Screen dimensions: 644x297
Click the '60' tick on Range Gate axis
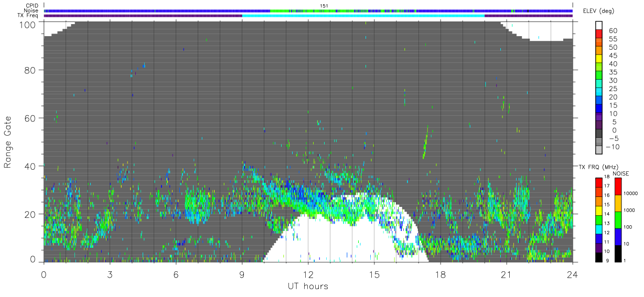click(30, 118)
